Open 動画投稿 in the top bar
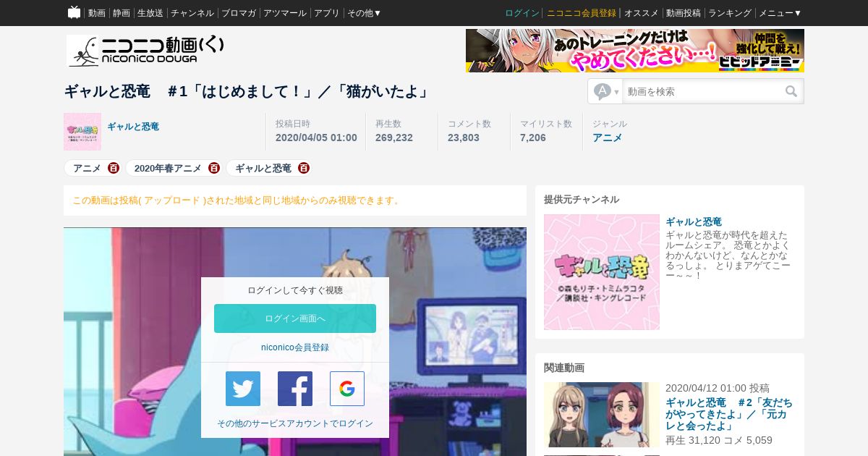This screenshot has width=868, height=456. click(684, 13)
